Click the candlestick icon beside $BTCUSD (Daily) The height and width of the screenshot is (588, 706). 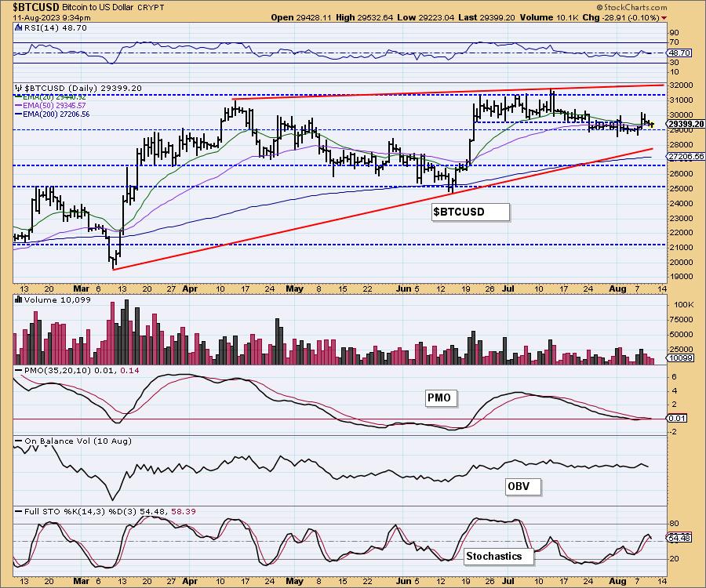tap(19, 88)
